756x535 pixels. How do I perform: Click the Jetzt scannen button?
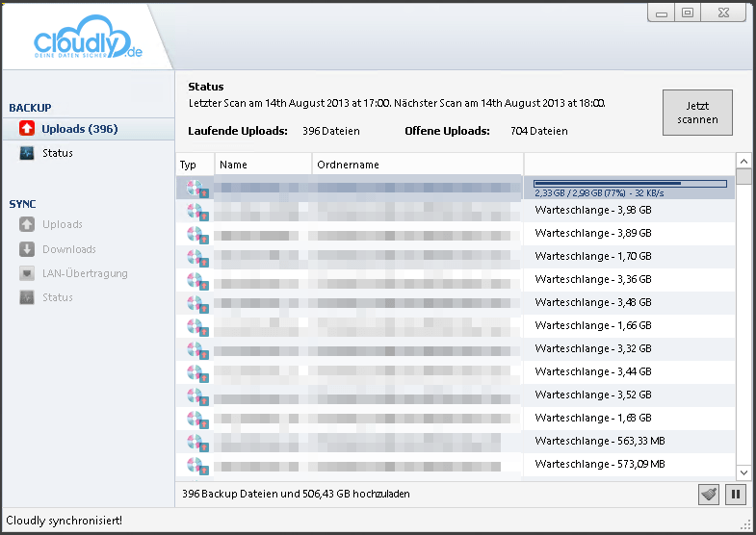coord(697,113)
